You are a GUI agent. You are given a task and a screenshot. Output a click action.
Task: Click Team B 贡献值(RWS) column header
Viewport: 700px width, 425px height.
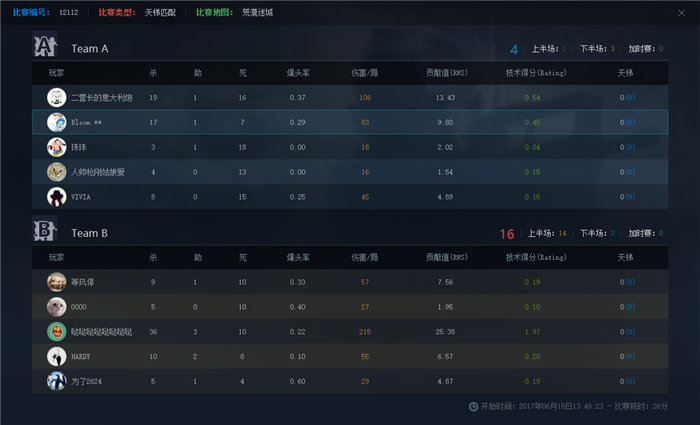[446, 257]
